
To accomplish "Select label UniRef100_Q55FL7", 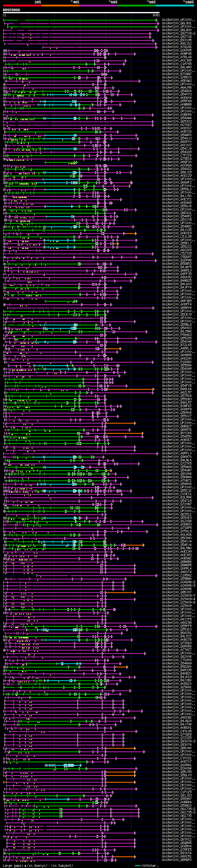I will [177, 243].
